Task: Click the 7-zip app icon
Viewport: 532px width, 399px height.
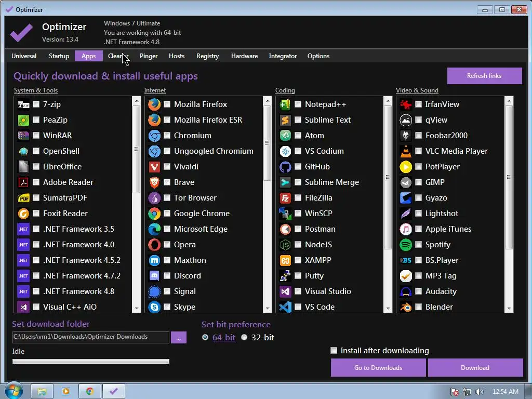Action: pyautogui.click(x=23, y=104)
